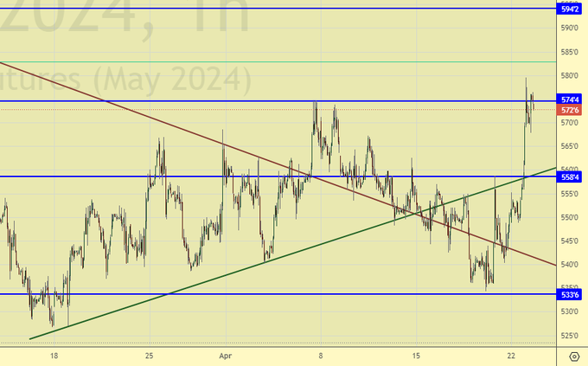Click the 545'0 tick on price scale

tap(570, 241)
